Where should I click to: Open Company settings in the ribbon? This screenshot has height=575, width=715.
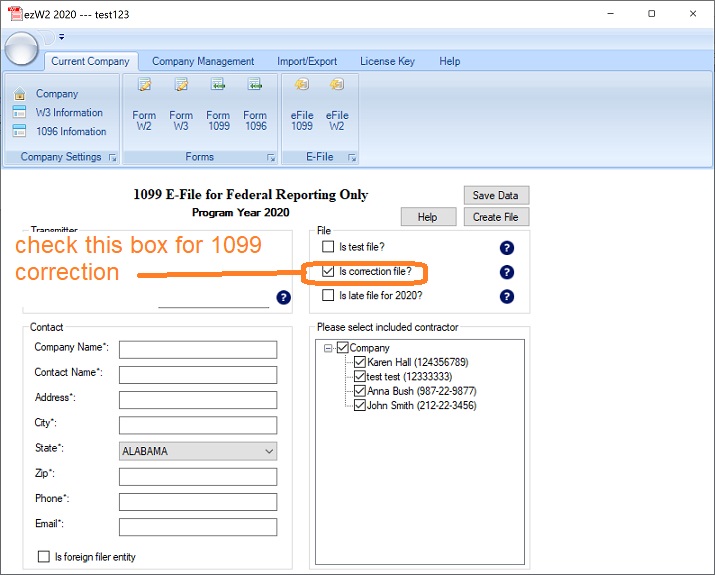pos(56,94)
